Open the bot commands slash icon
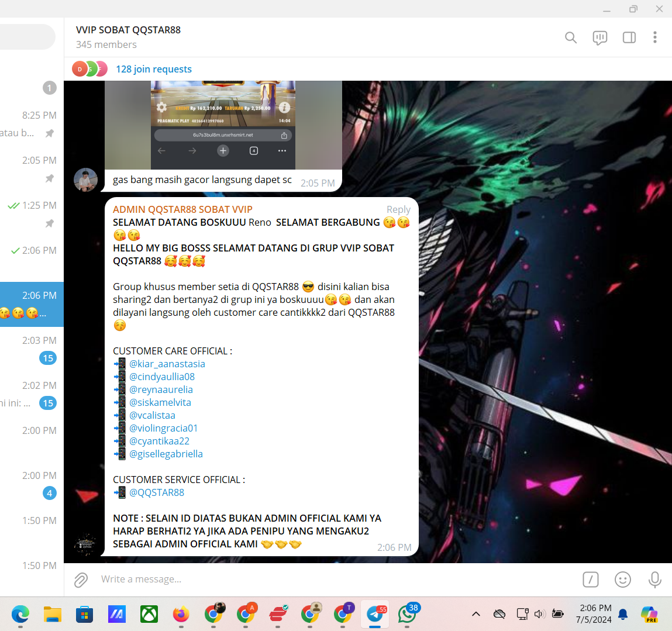672x631 pixels. click(591, 580)
